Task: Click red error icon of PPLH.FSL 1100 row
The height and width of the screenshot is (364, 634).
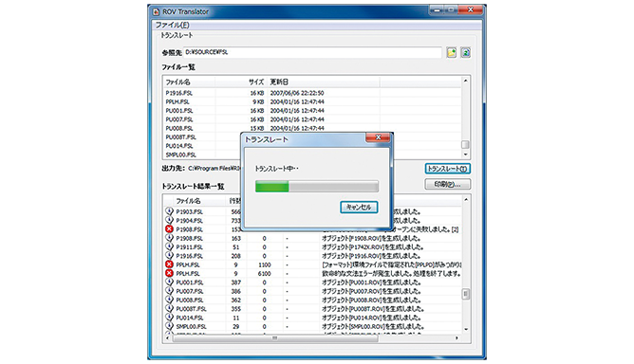Action: (x=169, y=264)
